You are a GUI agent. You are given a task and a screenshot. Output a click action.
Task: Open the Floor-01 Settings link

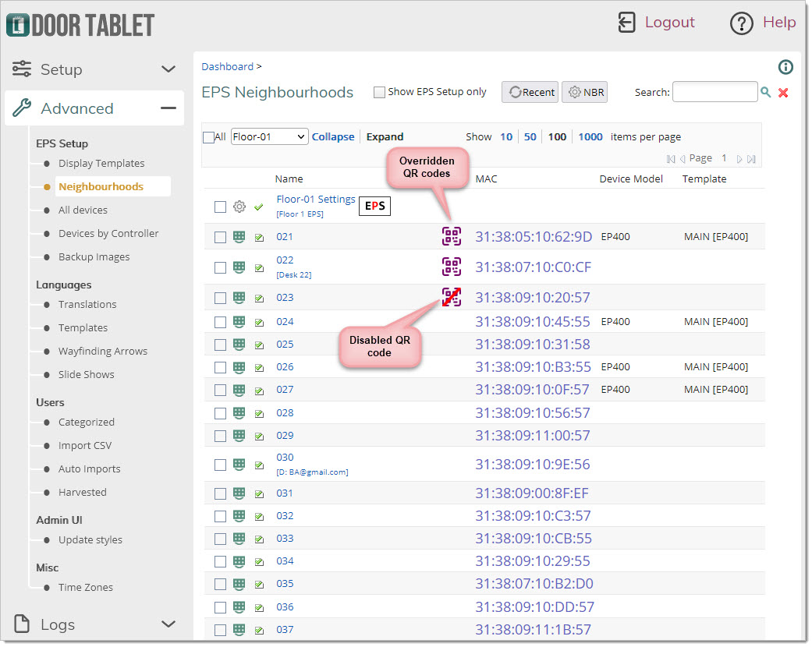click(315, 200)
